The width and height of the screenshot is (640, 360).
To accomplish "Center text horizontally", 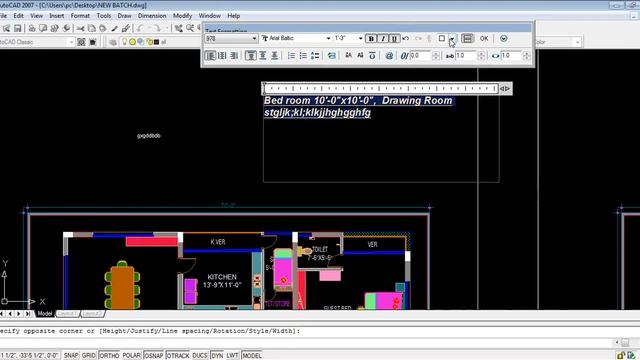I will pyautogui.click(x=222, y=56).
